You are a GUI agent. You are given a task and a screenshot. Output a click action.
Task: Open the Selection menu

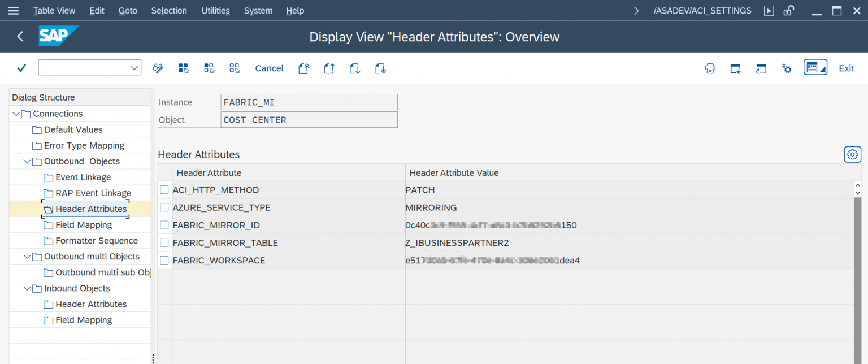click(x=169, y=11)
